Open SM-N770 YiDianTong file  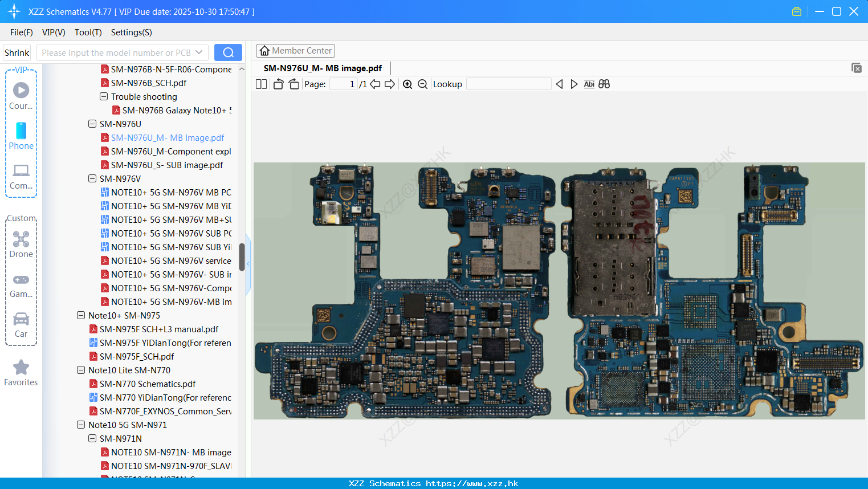160,397
